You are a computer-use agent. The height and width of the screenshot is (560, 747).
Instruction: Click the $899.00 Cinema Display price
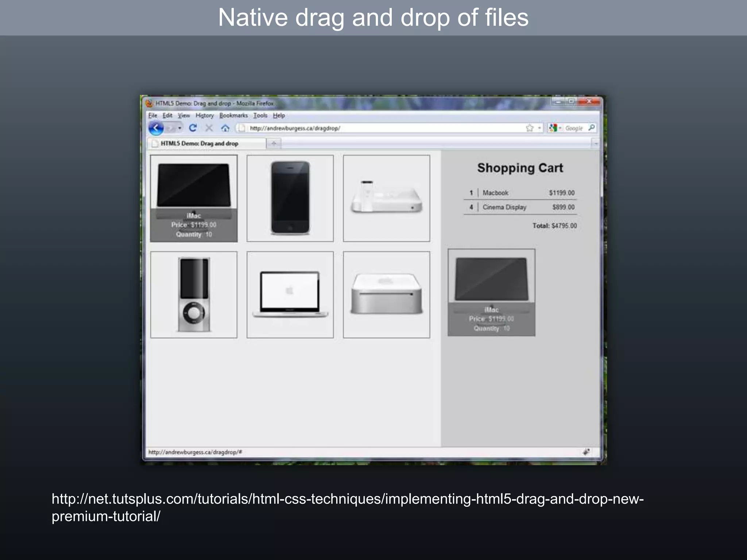pos(564,207)
